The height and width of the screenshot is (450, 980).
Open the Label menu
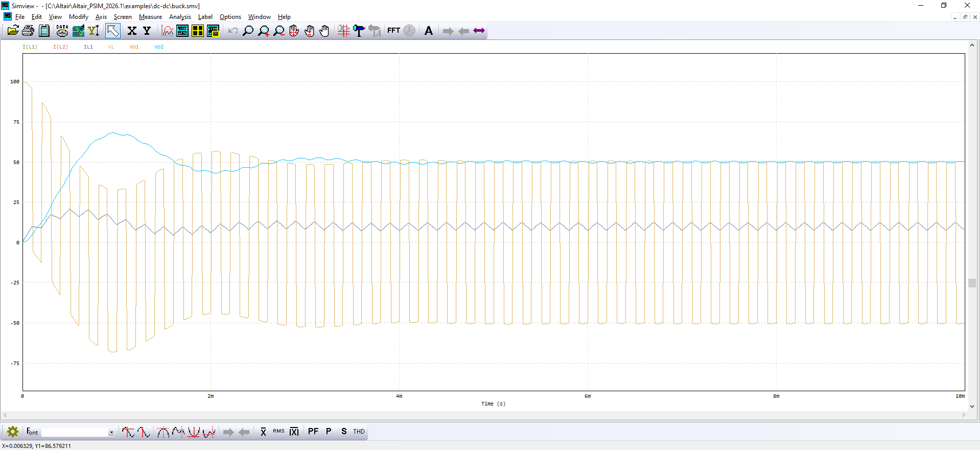click(x=205, y=17)
